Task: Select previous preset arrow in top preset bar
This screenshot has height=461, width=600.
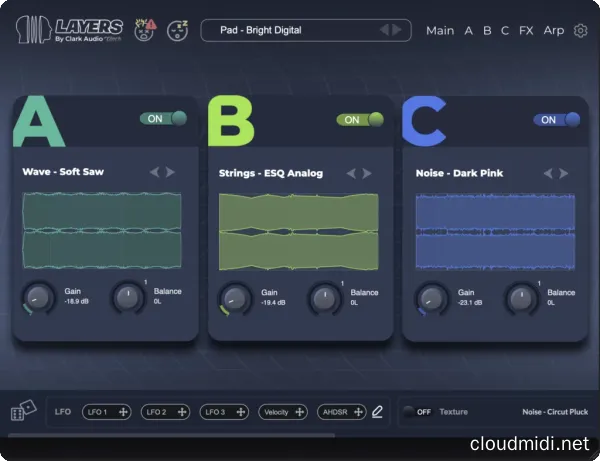Action: (384, 30)
